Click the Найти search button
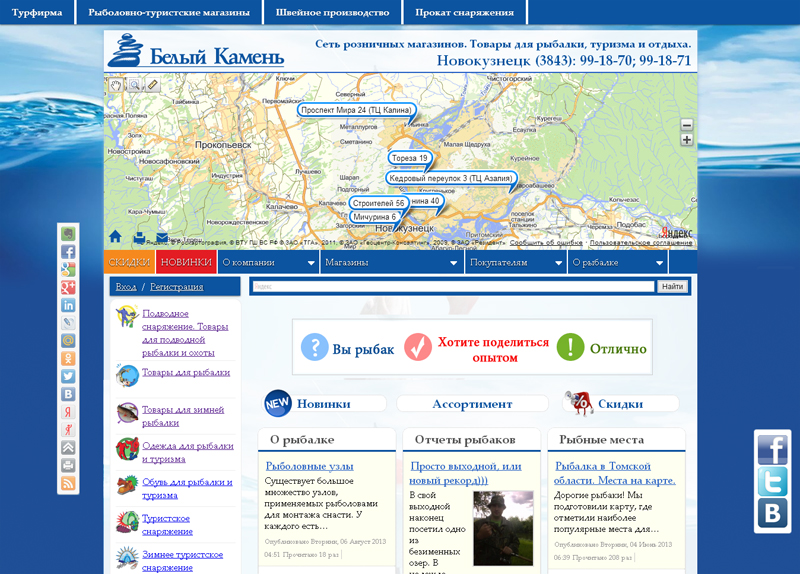 pos(672,287)
